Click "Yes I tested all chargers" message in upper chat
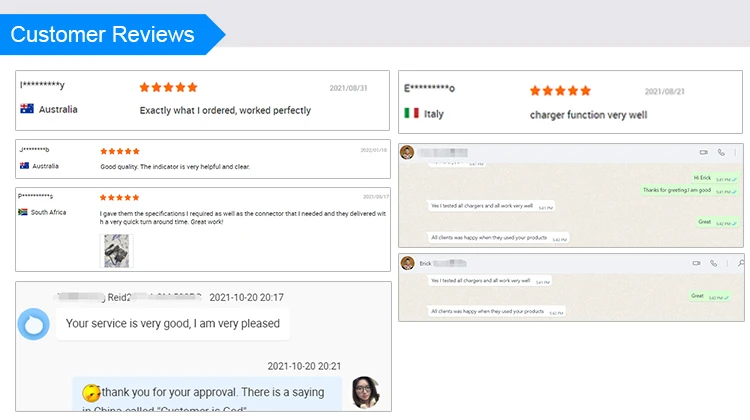 (491, 206)
